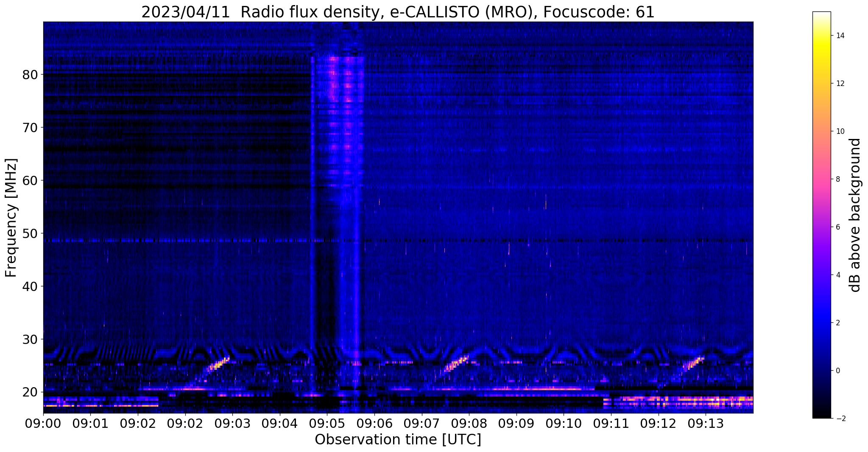Click the colorbar tick labeled 6
This screenshot has height=452, width=868.
tap(837, 227)
